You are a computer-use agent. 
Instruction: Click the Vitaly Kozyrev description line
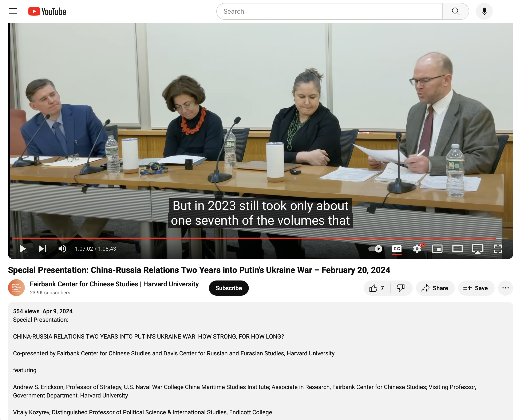pos(142,412)
